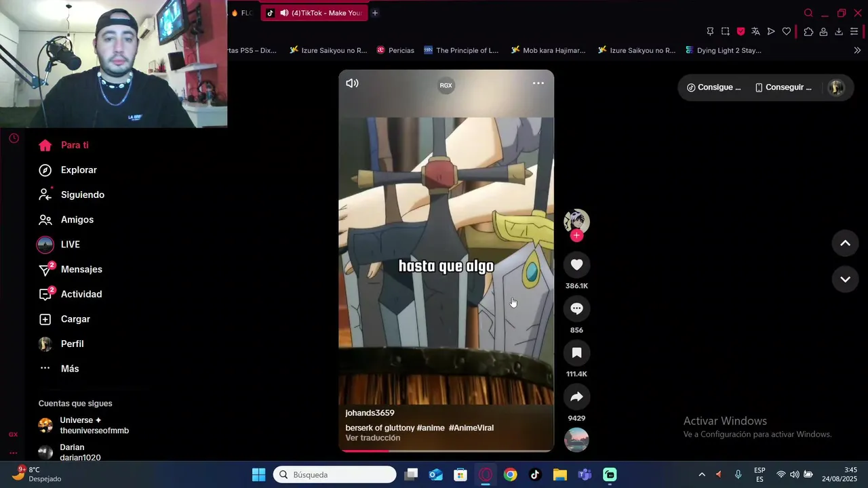Open File Explorer from the taskbar

tap(559, 474)
